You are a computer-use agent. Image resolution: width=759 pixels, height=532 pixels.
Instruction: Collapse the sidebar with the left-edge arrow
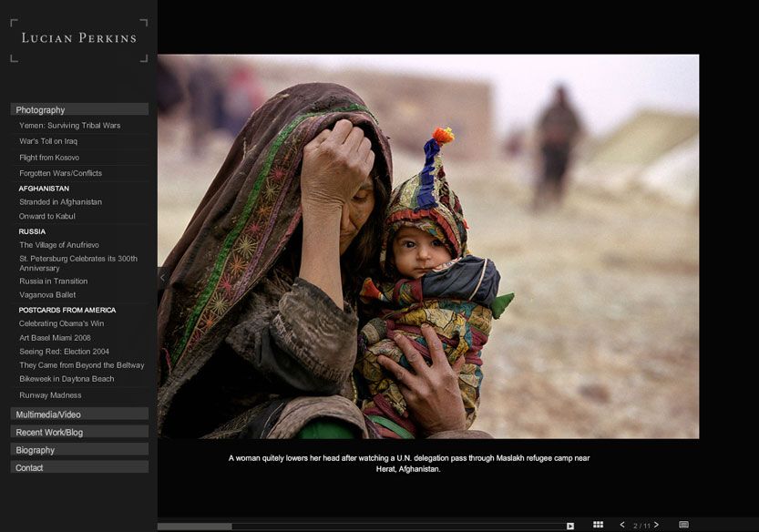[162, 278]
